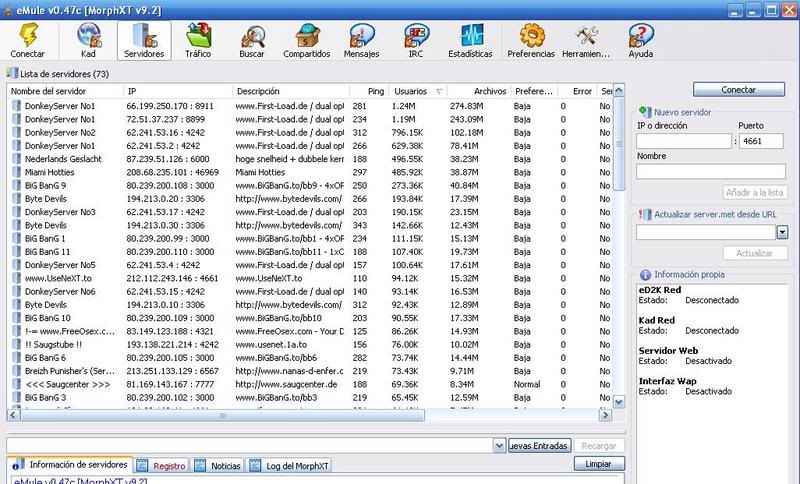This screenshot has height=484, width=800.
Task: Click server list scroll down arrow
Action: pyautogui.click(x=619, y=402)
